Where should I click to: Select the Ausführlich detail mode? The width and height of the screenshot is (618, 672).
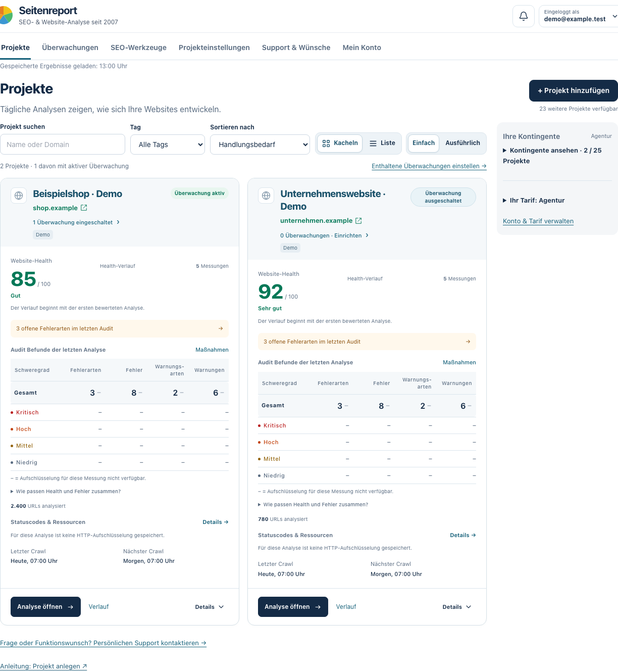click(x=462, y=143)
